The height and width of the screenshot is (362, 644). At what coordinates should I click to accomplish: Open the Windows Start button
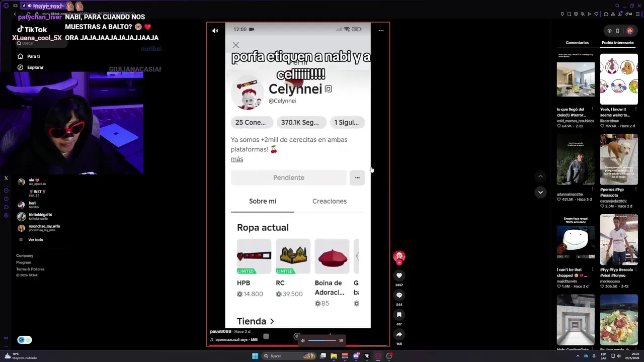[x=255, y=356]
